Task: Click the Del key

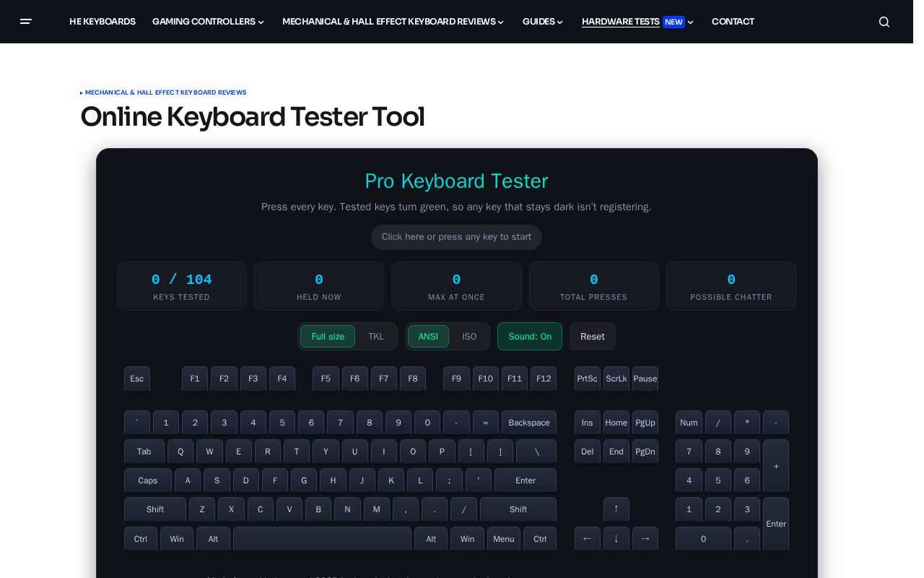Action: [588, 452]
